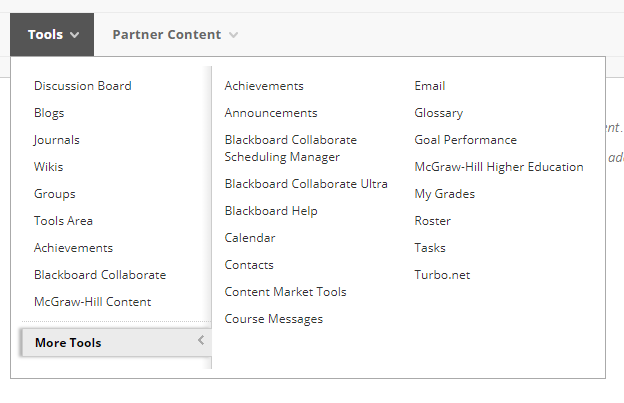The image size is (624, 403).
Task: Open Blackboard Collaborate Scheduling Manager
Action: pyautogui.click(x=290, y=148)
